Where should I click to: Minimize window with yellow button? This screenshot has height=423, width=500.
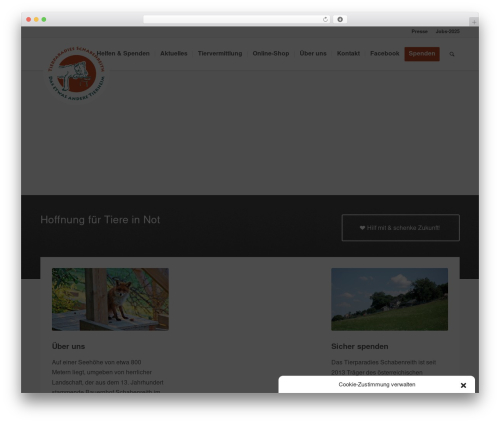coord(36,20)
